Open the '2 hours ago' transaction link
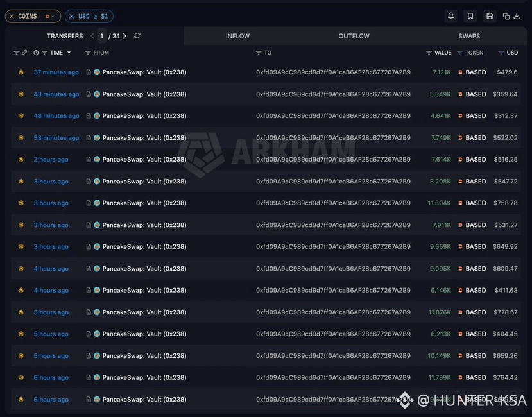This screenshot has height=417, width=532. pos(51,160)
